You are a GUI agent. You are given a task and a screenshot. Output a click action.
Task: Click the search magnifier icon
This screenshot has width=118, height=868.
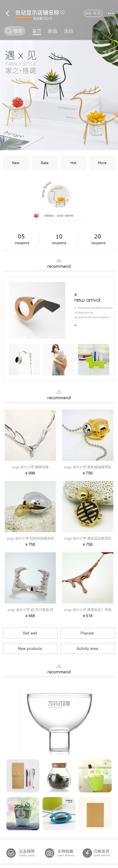[9, 31]
